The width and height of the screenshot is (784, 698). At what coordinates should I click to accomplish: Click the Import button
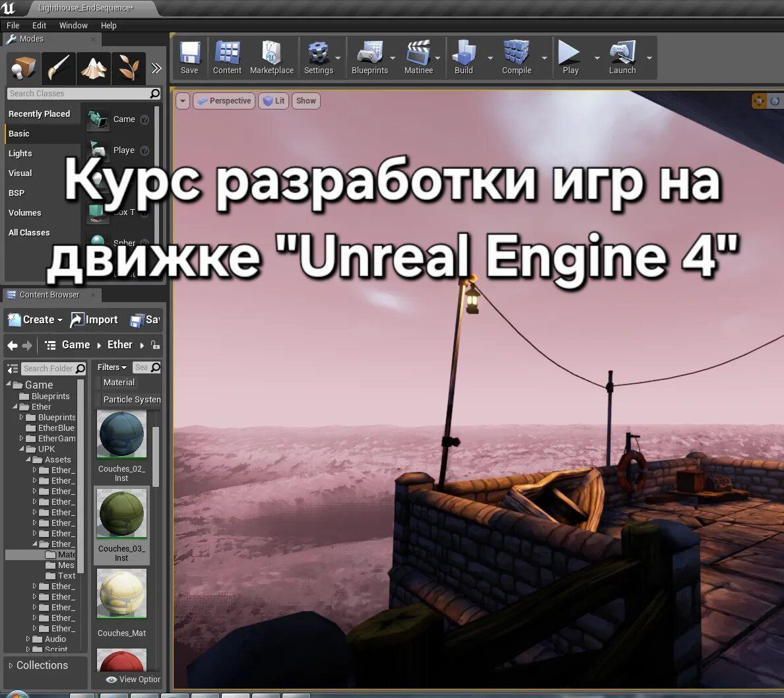coord(94,320)
